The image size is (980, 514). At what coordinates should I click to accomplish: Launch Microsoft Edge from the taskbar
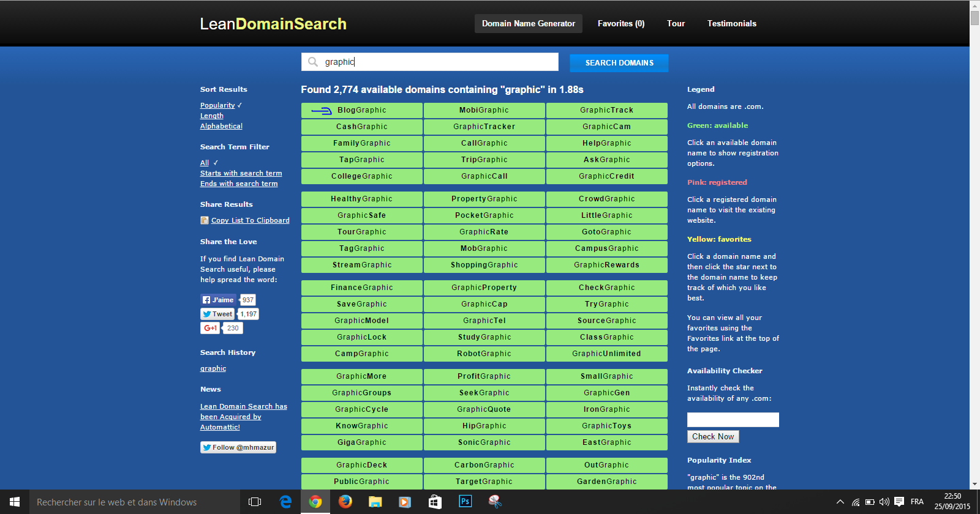pyautogui.click(x=285, y=502)
